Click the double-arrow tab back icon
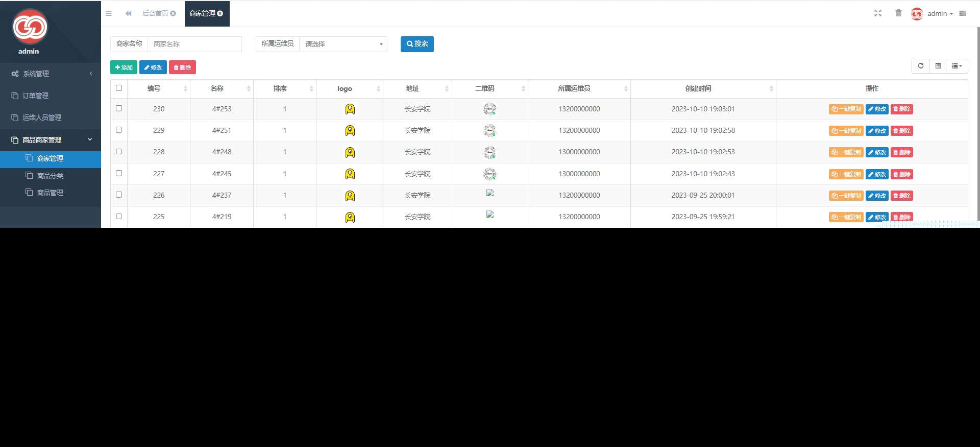The image size is (980, 447). 129,14
